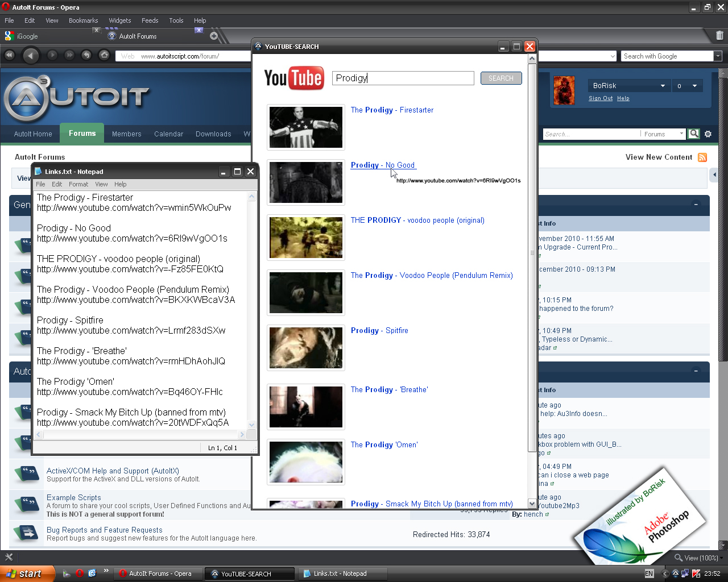Click the system tray expand arrow

point(666,573)
